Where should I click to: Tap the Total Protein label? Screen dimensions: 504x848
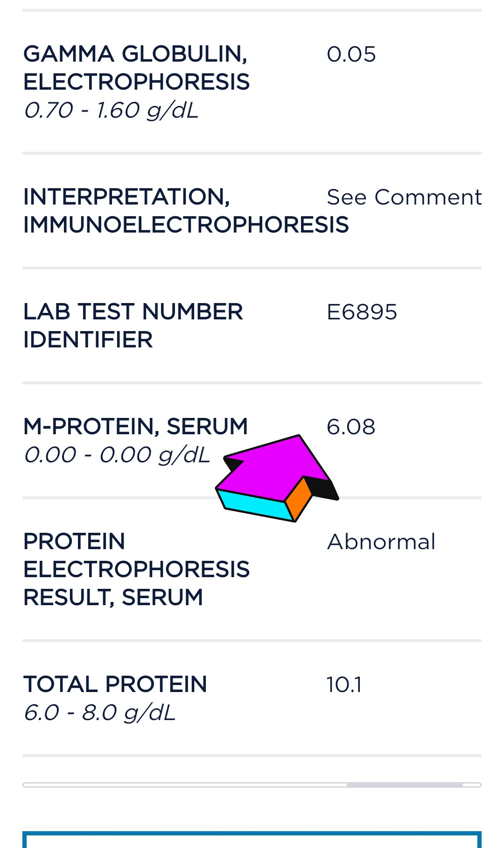(115, 684)
